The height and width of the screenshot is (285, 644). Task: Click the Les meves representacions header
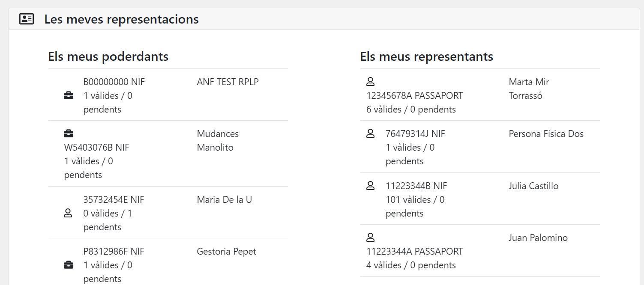tap(121, 19)
